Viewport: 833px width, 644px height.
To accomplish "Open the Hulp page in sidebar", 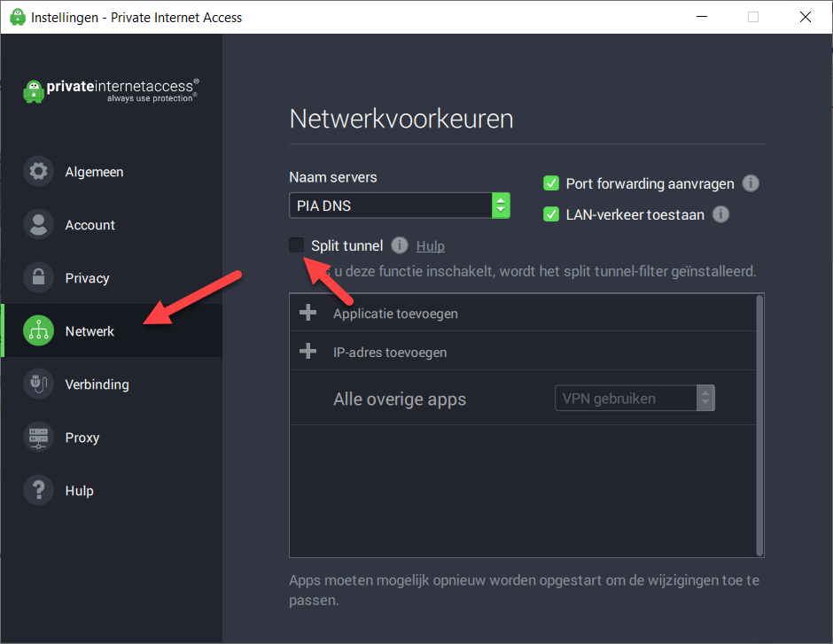I will 112,490.
